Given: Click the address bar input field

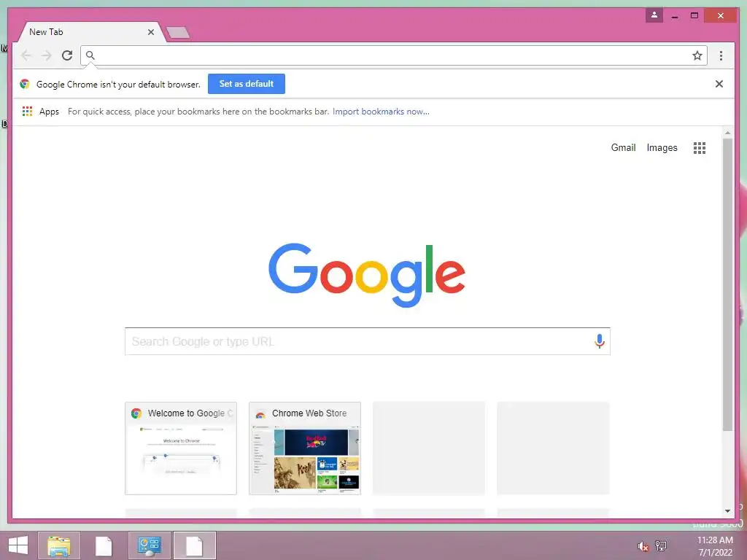Looking at the screenshot, I should [393, 55].
